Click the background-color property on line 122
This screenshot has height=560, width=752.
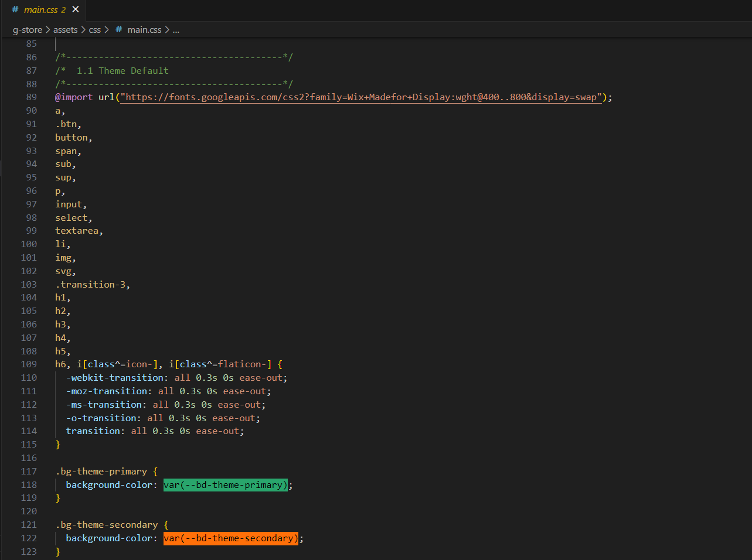pos(109,538)
